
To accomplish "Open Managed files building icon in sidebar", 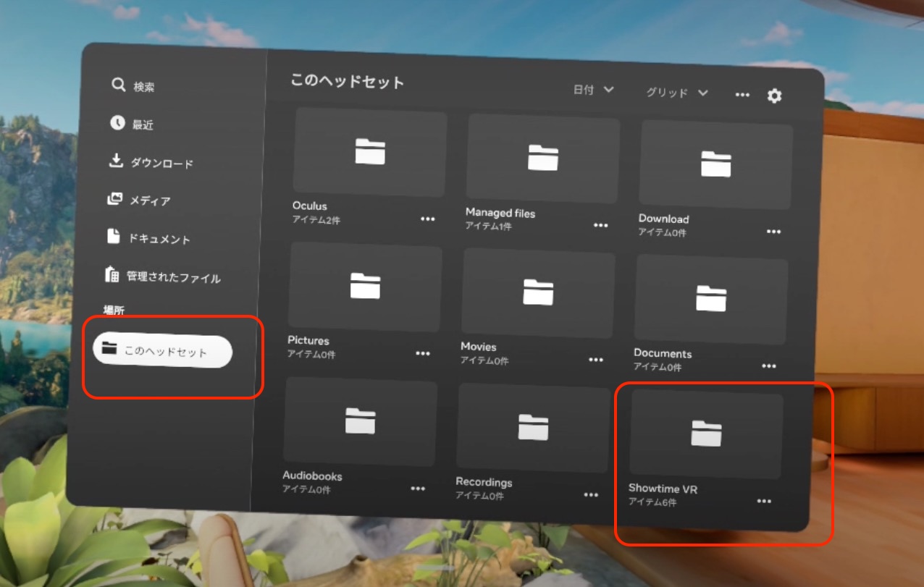I will point(112,274).
